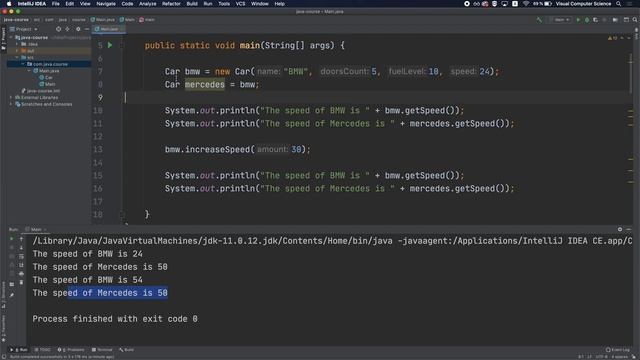Collapse the com.java.course package
Screen dimensions: 640x360
click(x=23, y=64)
